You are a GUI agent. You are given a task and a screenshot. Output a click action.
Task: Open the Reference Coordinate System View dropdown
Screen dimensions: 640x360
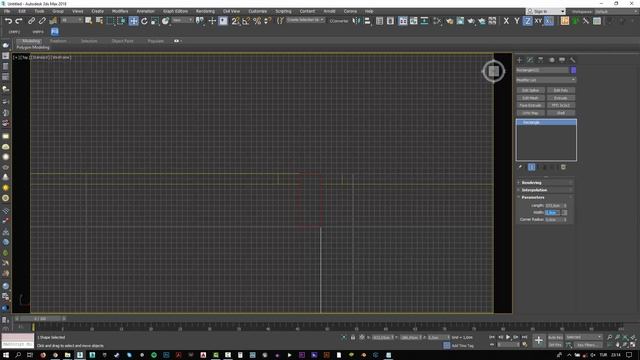(x=182, y=20)
